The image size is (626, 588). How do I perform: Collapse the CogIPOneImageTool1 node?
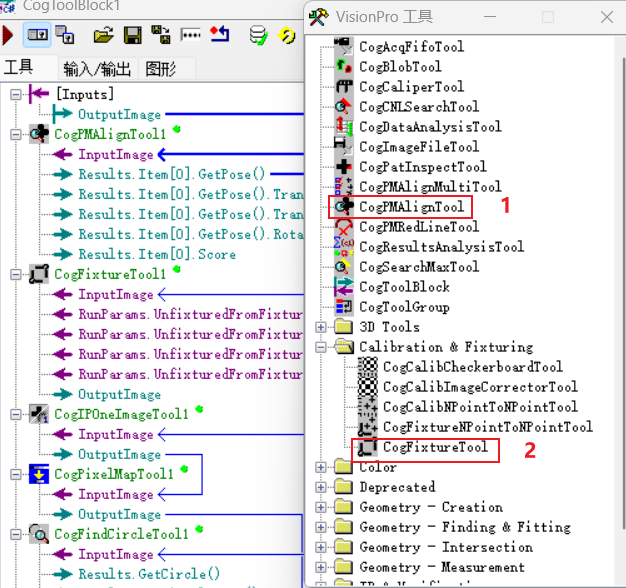tap(16, 414)
